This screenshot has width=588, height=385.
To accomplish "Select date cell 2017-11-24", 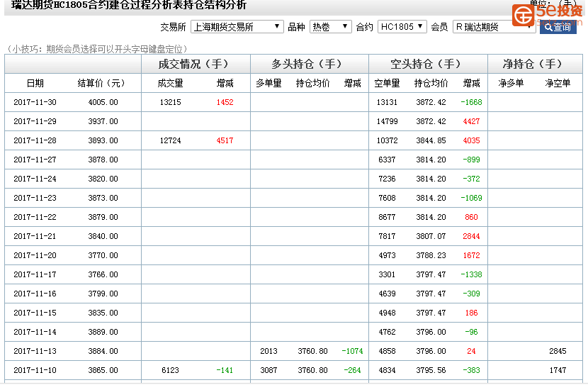I will click(35, 179).
